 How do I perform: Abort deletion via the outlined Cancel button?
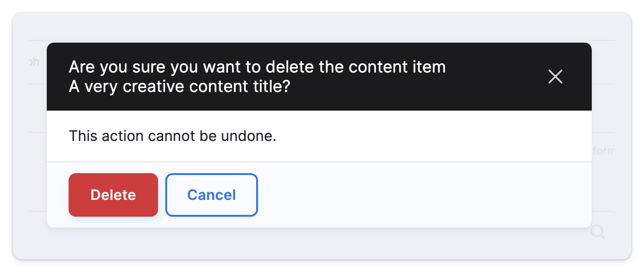coord(212,195)
